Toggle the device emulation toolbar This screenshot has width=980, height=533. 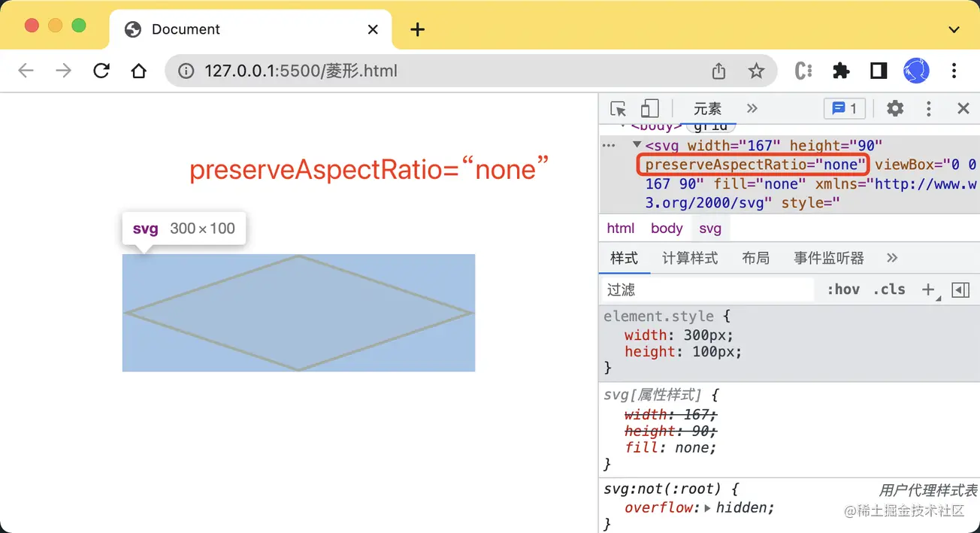650,108
